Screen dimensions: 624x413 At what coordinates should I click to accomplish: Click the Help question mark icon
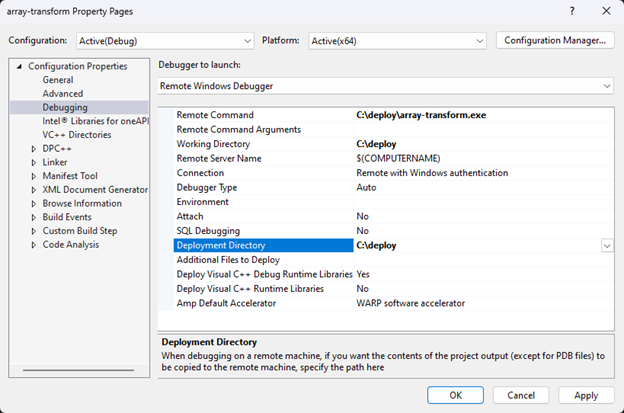coord(571,11)
